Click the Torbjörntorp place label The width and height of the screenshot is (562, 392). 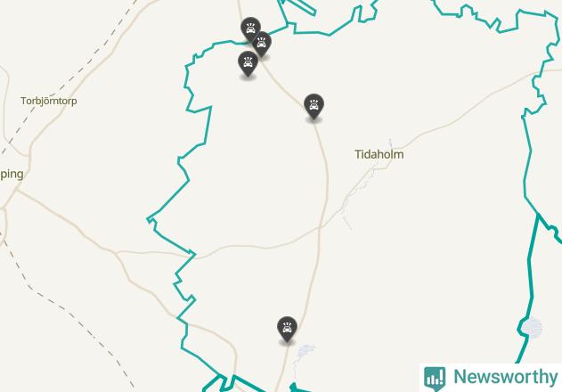click(49, 102)
